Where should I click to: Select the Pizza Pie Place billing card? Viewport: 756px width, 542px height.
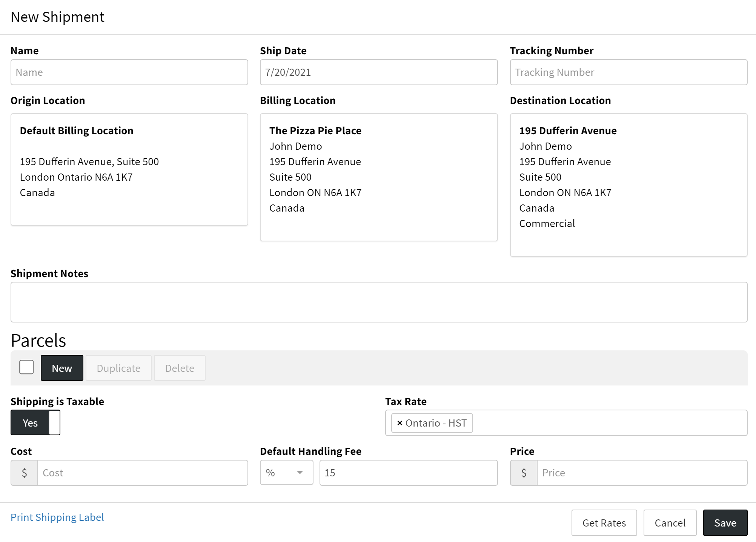point(378,177)
